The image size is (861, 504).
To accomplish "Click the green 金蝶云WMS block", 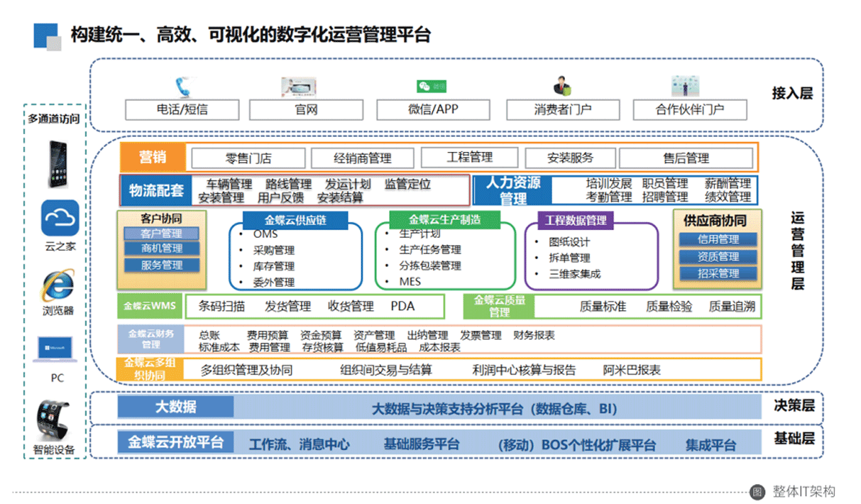I will click(151, 307).
